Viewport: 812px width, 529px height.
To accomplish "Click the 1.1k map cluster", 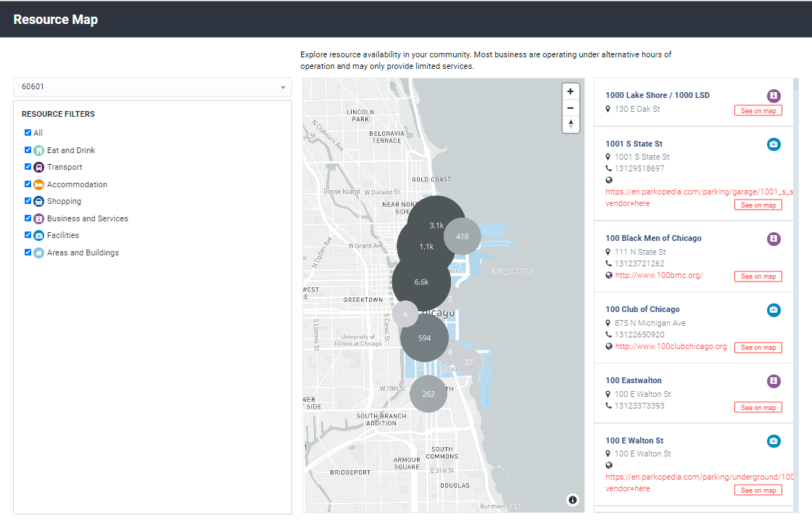I will tap(426, 247).
